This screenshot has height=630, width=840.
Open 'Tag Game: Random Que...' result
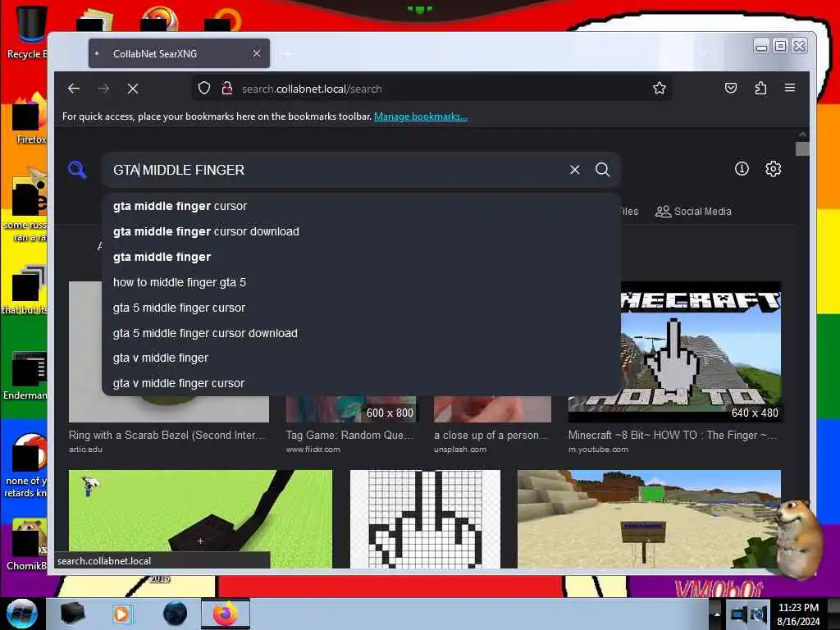click(x=349, y=435)
